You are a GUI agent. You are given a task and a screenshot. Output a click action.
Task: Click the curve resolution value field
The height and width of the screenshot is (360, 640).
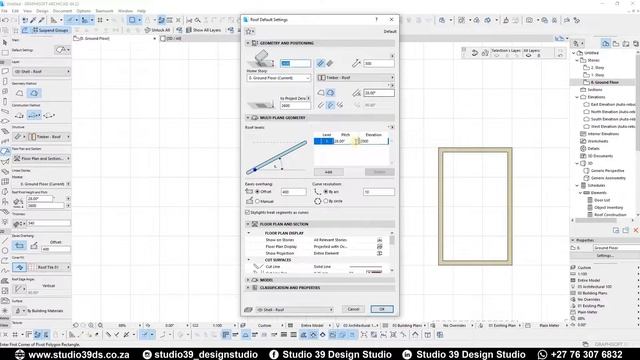(x=379, y=191)
